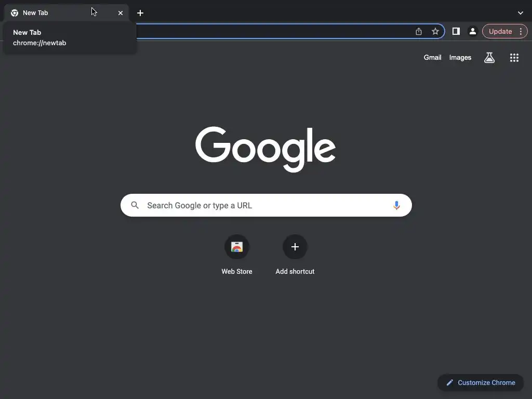Viewport: 532px width, 399px height.
Task: Open the profile avatar menu
Action: click(x=472, y=31)
